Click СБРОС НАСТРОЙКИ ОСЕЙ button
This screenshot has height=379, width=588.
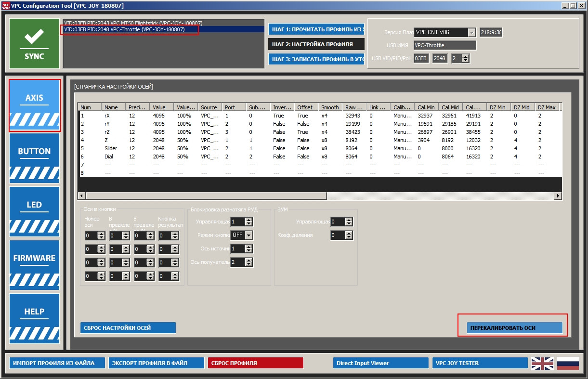[128, 328]
